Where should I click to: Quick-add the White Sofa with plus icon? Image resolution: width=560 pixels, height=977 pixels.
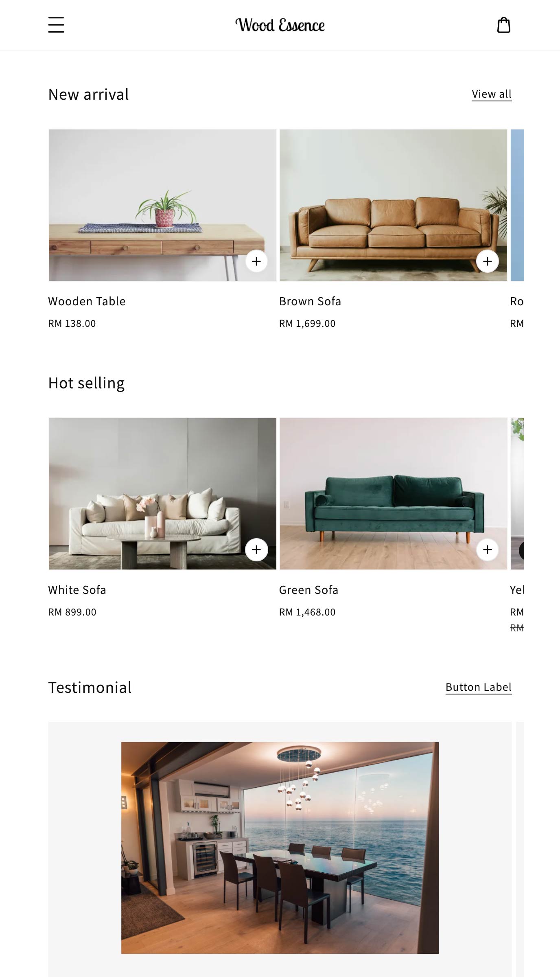(256, 550)
